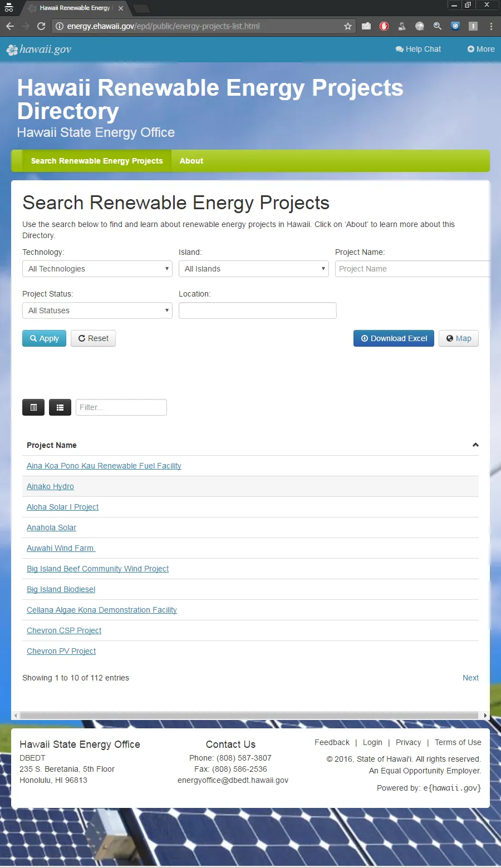
Task: Click the red stop-hand extension icon
Action: click(384, 26)
